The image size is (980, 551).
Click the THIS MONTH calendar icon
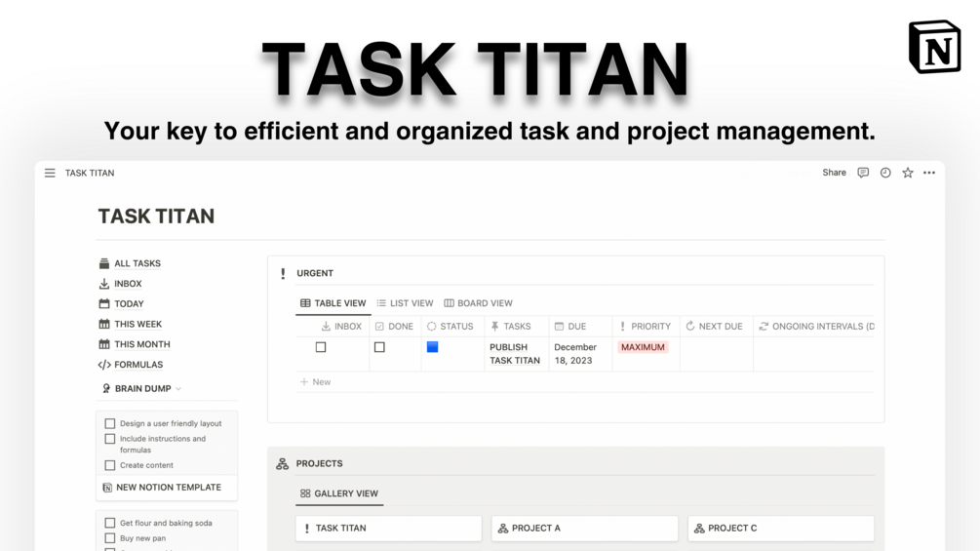pyautogui.click(x=104, y=344)
